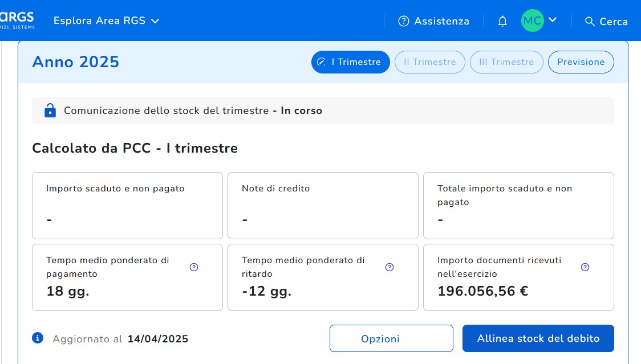Screen dimensions: 641x364
Task: Click the In corso status text
Action: (301, 111)
